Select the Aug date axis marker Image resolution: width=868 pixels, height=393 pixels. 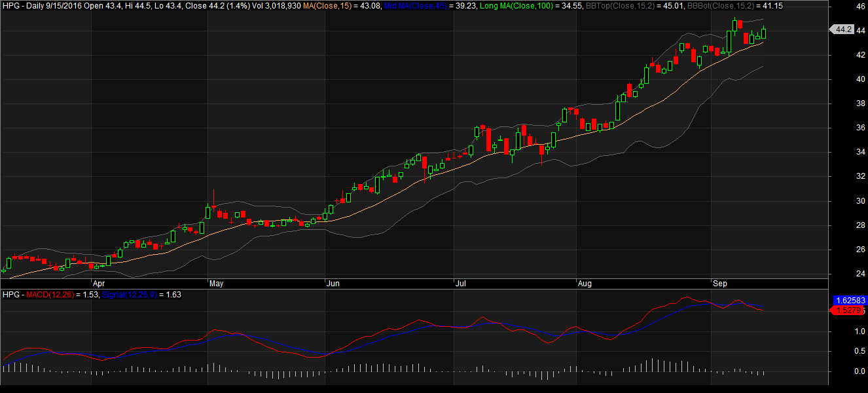click(584, 284)
